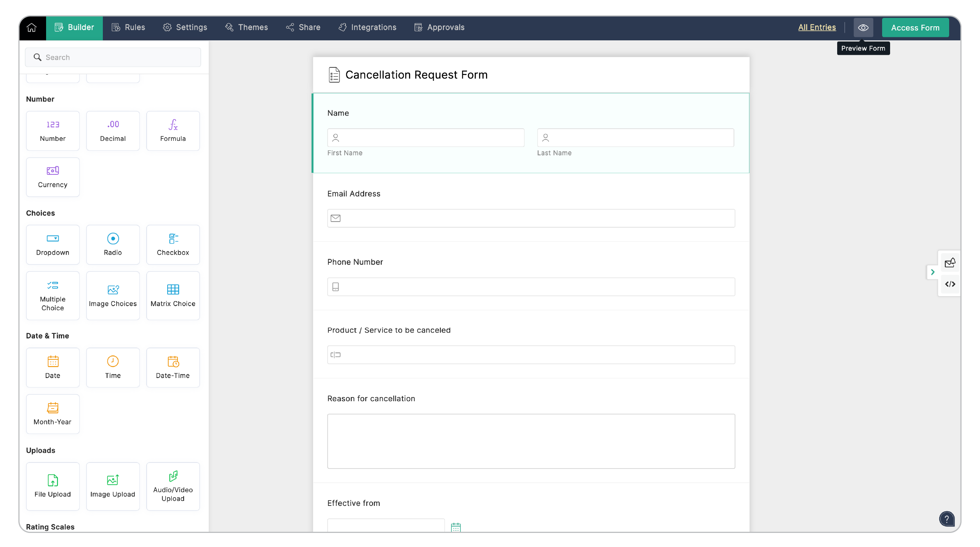This screenshot has height=547, width=980.
Task: Add a Checkbox field
Action: click(x=173, y=244)
